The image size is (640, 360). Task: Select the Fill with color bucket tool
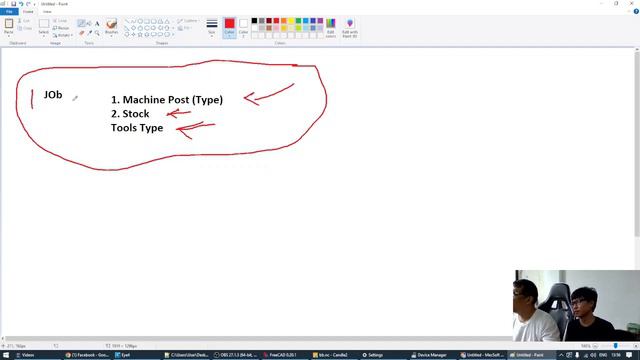click(x=89, y=23)
